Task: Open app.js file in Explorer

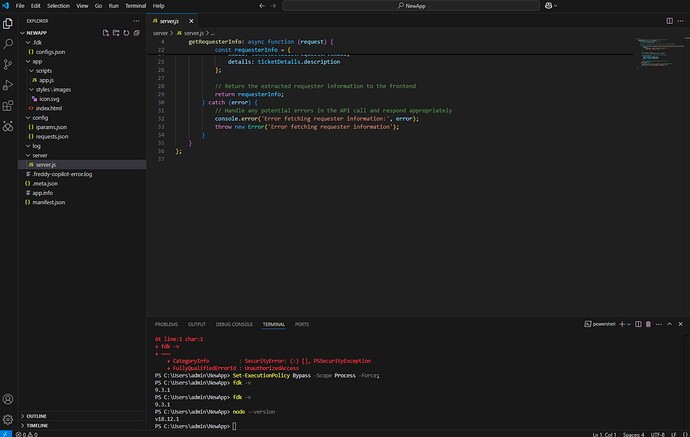Action: tap(82, 80)
